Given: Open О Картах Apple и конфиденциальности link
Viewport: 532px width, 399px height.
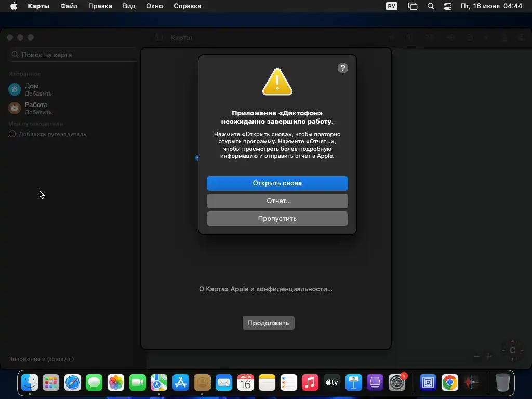Looking at the screenshot, I should click(265, 289).
